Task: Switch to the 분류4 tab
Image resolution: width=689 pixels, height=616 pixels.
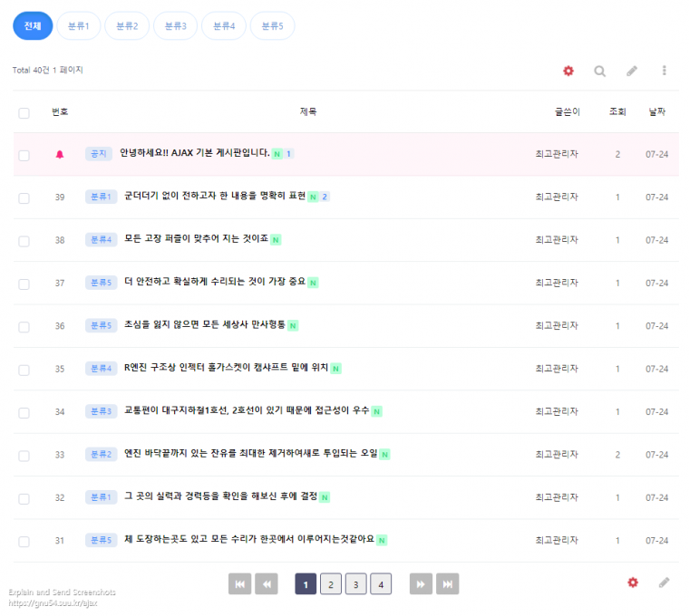Action: [224, 26]
